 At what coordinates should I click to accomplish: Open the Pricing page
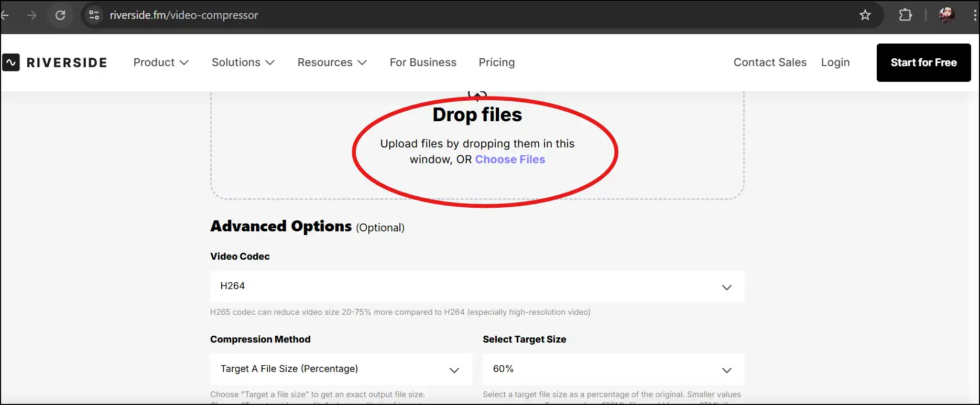point(497,62)
